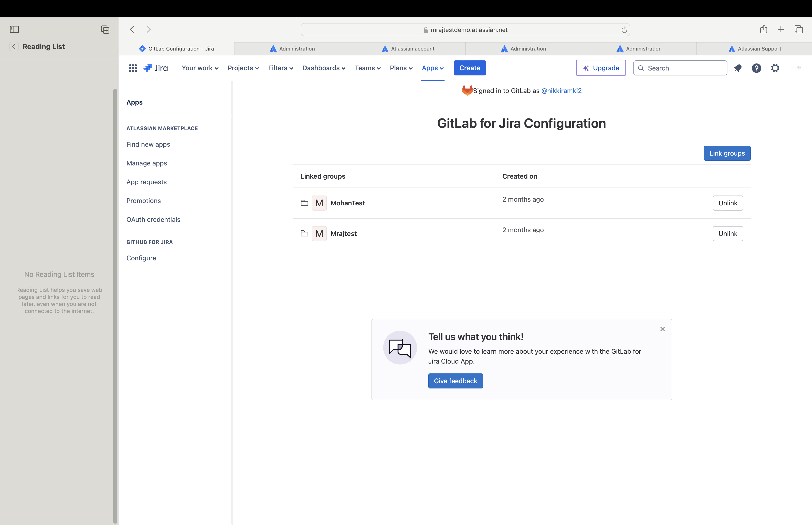Image resolution: width=812 pixels, height=525 pixels.
Task: Toggle the Safari sidebar visibility
Action: pyautogui.click(x=14, y=29)
